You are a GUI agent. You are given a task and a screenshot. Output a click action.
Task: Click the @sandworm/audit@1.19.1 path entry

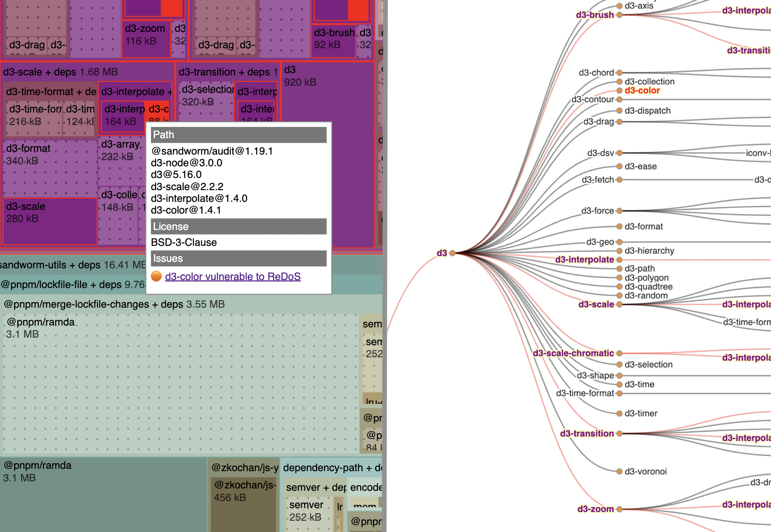click(212, 151)
